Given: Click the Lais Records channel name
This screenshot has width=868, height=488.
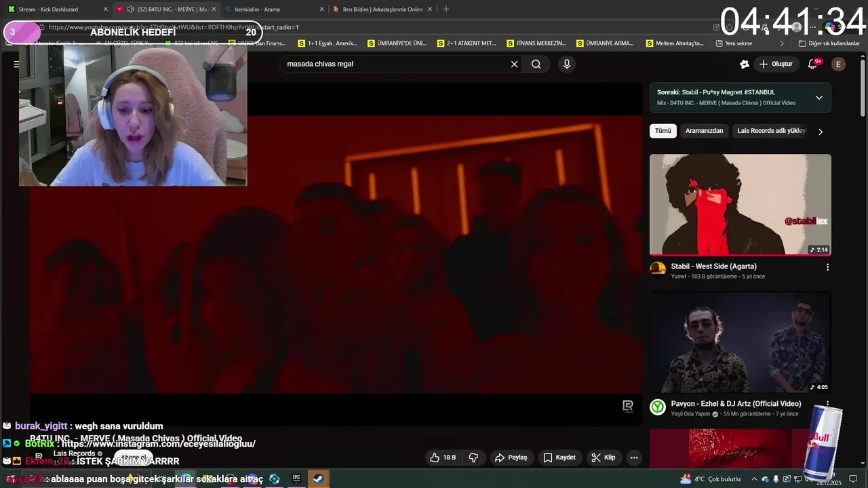Looking at the screenshot, I should pos(74,453).
